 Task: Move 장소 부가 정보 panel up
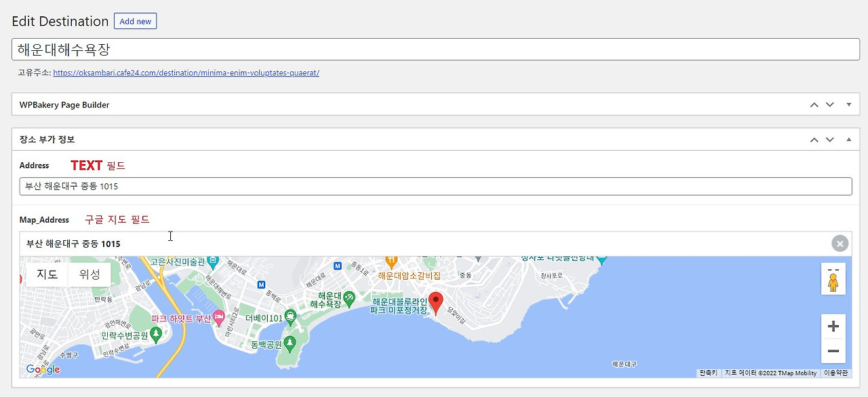[x=814, y=139]
